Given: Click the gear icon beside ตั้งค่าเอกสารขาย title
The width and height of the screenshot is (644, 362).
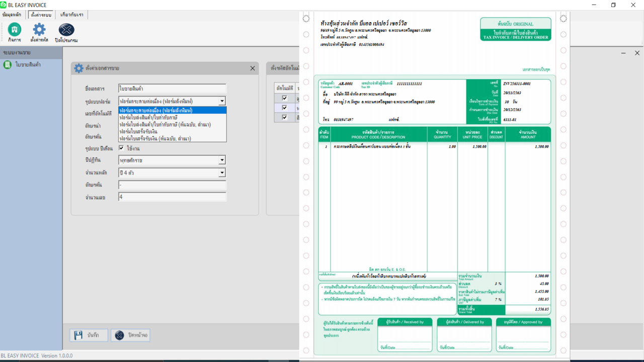Looking at the screenshot, I should point(78,68).
